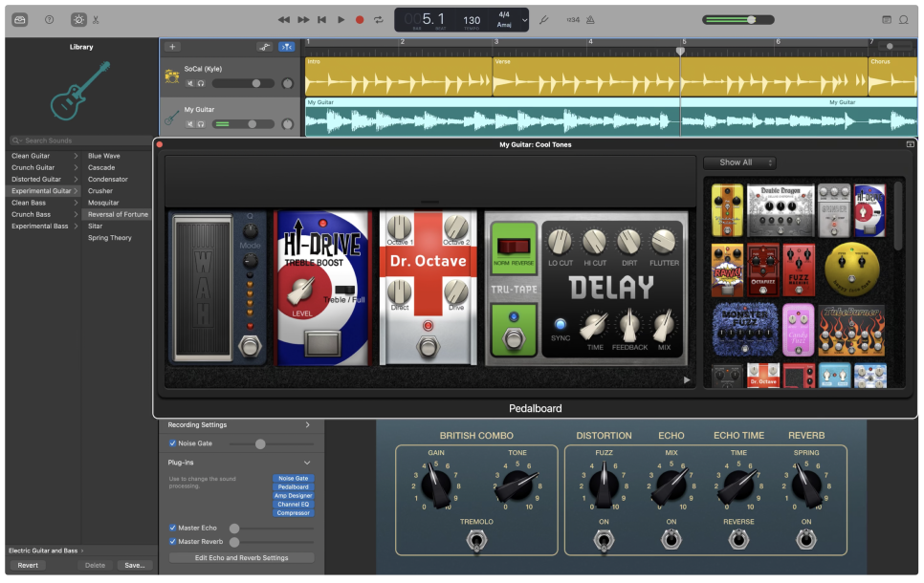
Task: Toggle the Catch Playhead button
Action: (286, 47)
